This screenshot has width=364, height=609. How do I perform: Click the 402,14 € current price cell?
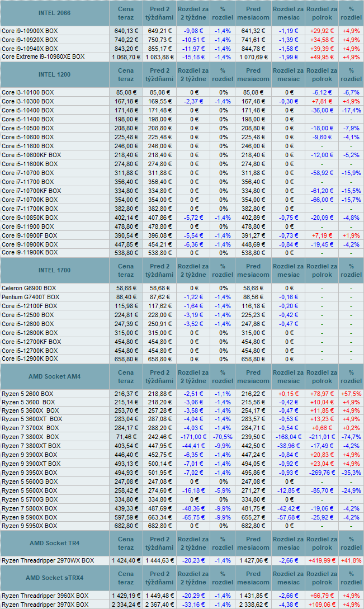(x=126, y=218)
